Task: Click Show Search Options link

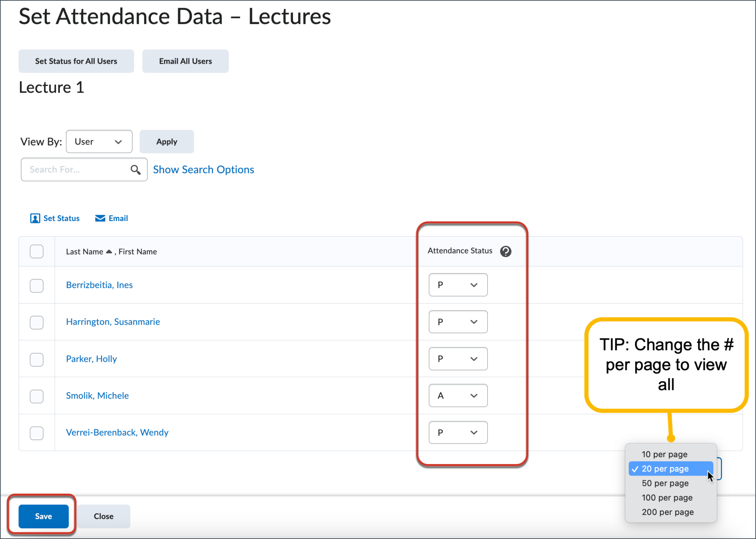Action: (203, 169)
